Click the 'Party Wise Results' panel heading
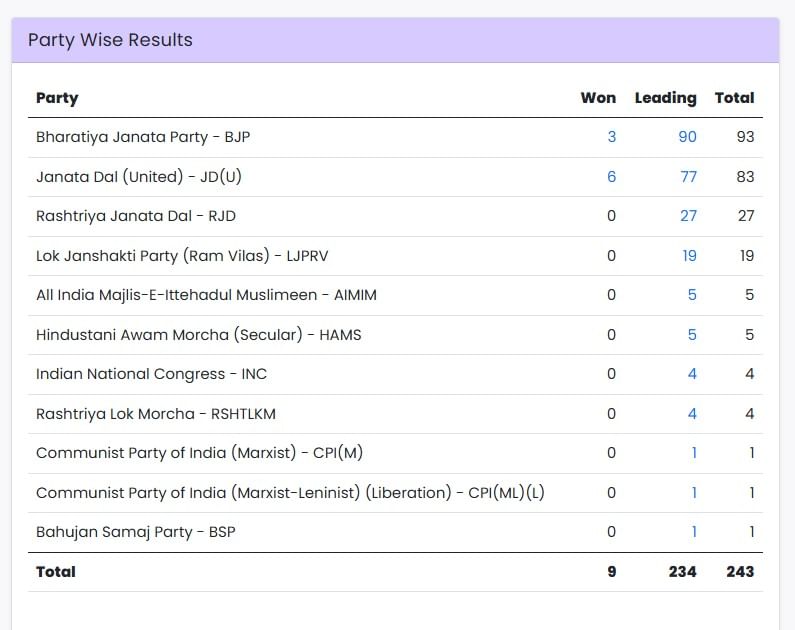This screenshot has height=630, width=795. click(110, 40)
